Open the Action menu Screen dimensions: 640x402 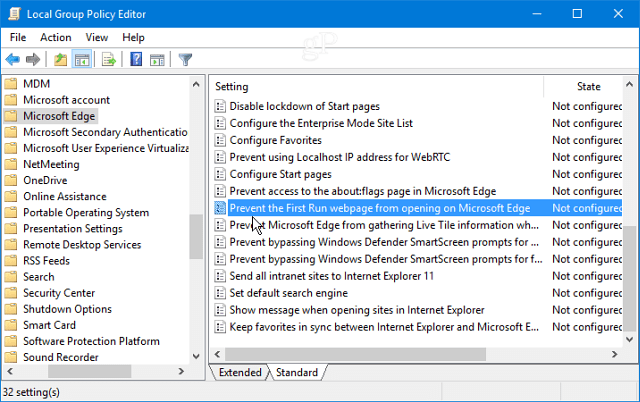(x=56, y=38)
